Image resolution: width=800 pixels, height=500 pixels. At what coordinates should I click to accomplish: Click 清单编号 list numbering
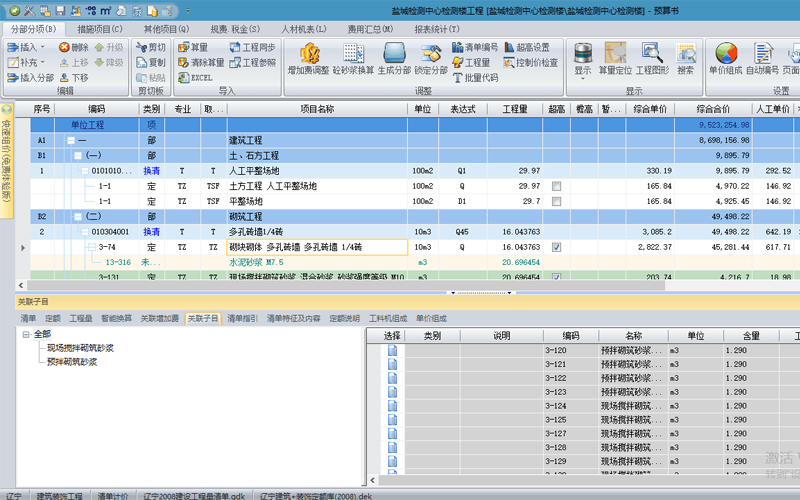[475, 47]
